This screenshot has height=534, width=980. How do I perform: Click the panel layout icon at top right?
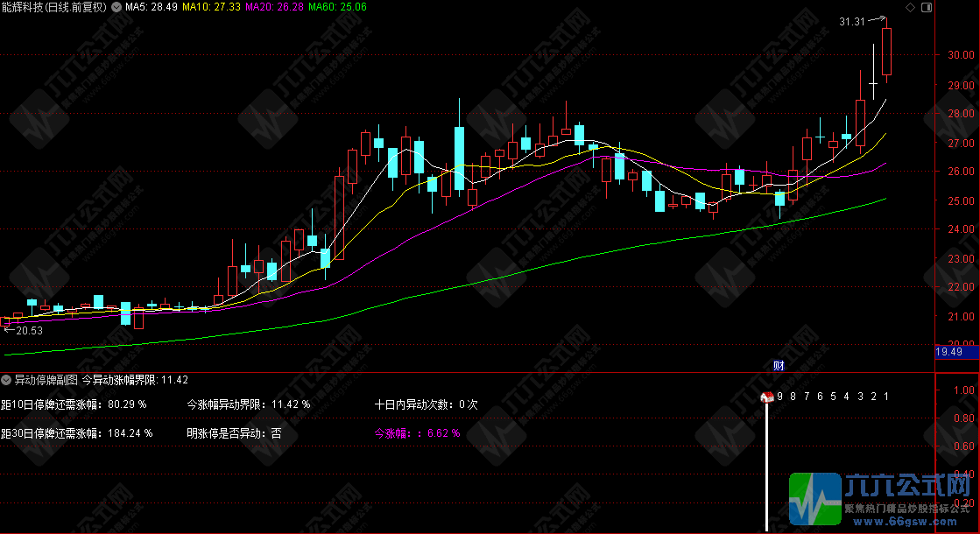[927, 7]
